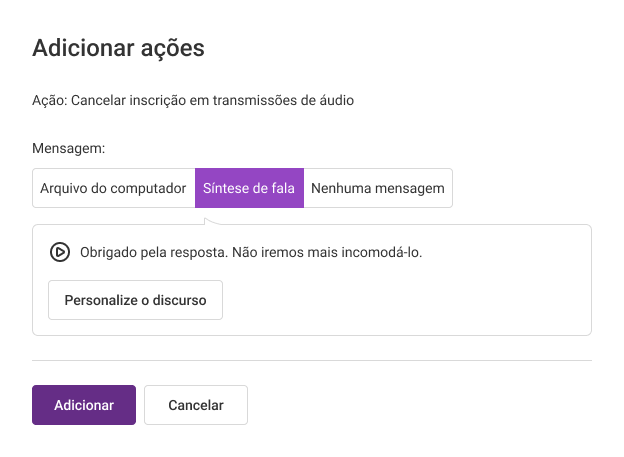624x457 pixels.
Task: Confirm with the purple Adicionar button
Action: 84,405
